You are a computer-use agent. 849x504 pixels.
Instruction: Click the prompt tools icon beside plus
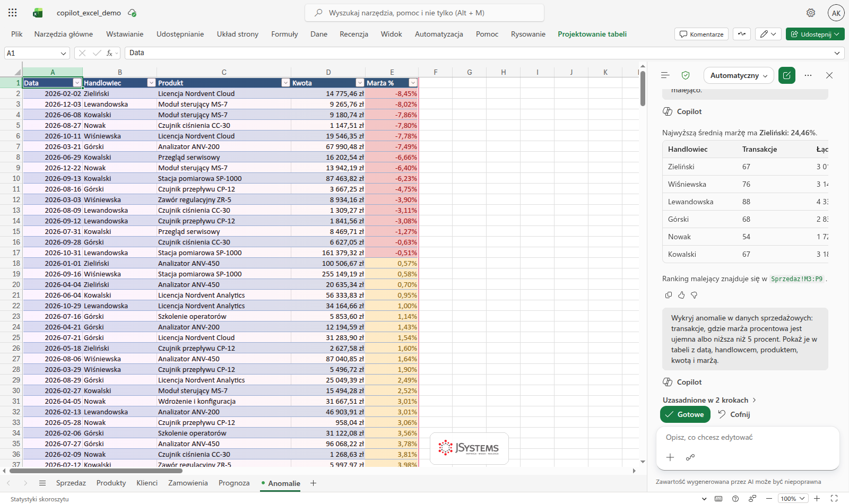pyautogui.click(x=690, y=457)
